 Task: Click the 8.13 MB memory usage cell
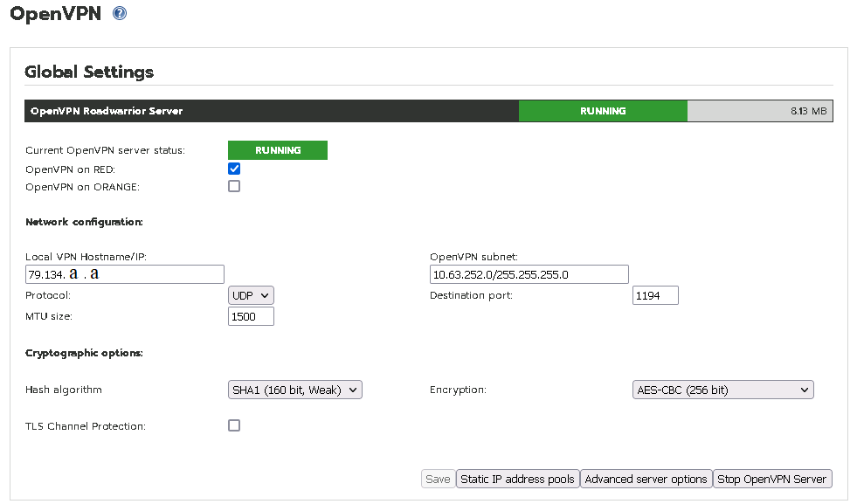click(x=760, y=111)
